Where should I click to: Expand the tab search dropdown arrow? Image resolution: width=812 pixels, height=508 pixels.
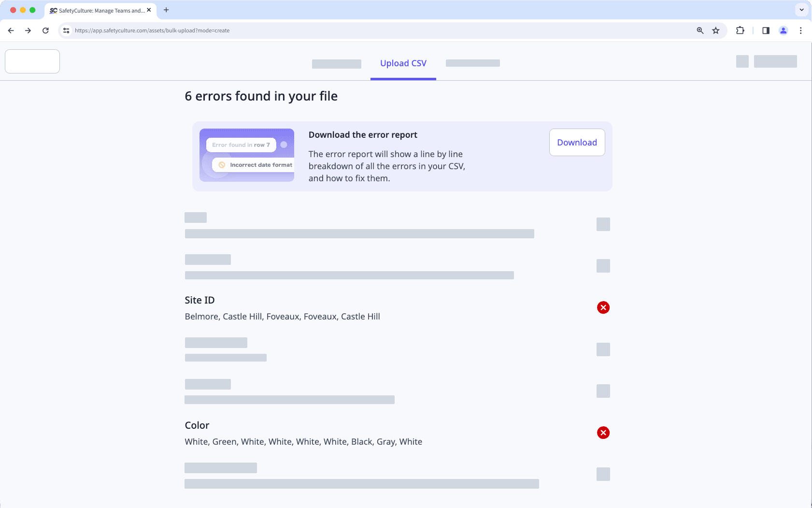[801, 10]
